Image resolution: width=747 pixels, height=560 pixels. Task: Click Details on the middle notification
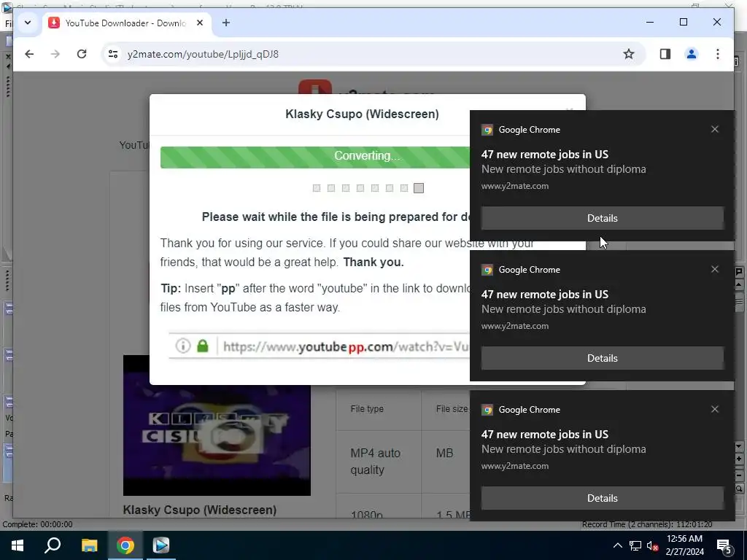point(602,358)
